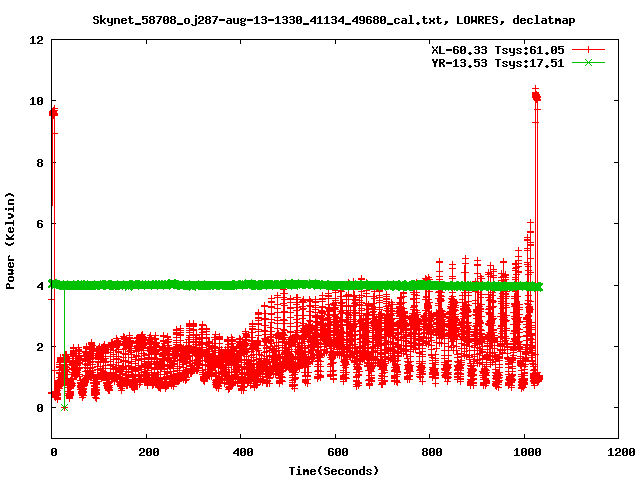Click the Power (Kelvin) y-axis label
Image resolution: width=640 pixels, height=480 pixels.
point(10,241)
